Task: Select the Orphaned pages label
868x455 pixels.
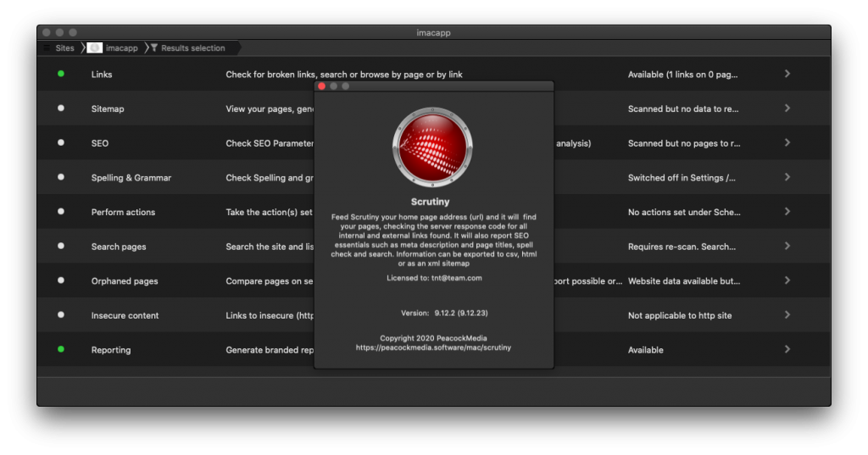Action: (x=125, y=280)
